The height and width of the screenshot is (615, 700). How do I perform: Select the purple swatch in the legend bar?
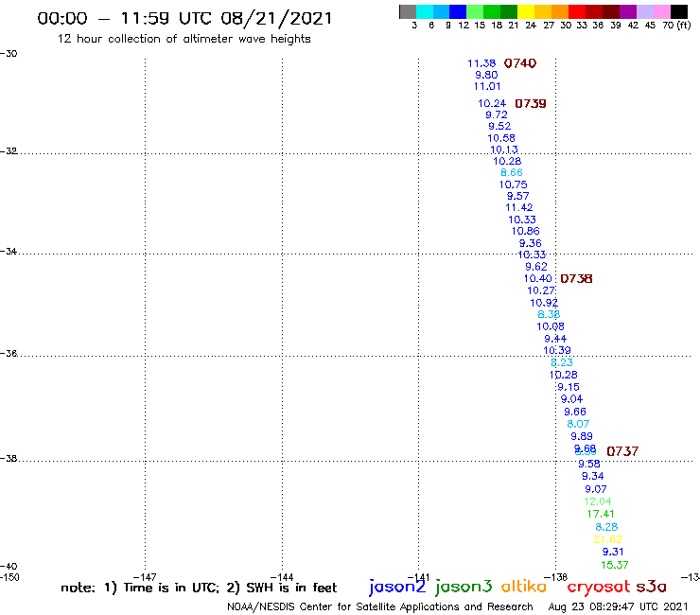[x=628, y=11]
